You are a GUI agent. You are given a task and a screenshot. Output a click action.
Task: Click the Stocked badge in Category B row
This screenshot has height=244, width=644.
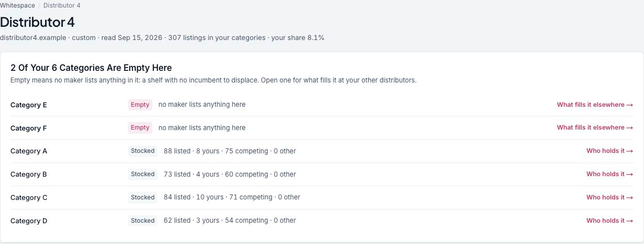pyautogui.click(x=143, y=174)
